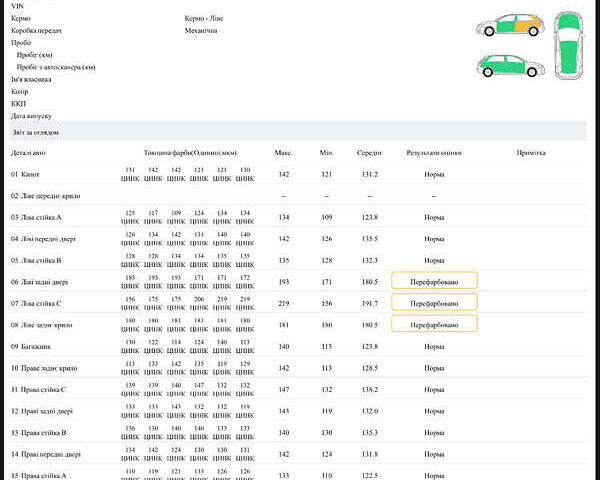Click the 'Примітка' column header
This screenshot has height=480, width=600.
(530, 153)
